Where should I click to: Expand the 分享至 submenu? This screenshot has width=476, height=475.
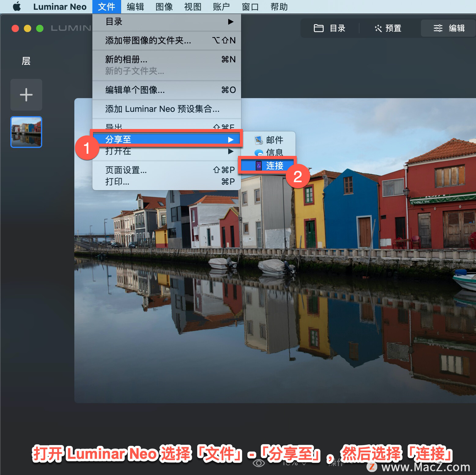tap(167, 139)
